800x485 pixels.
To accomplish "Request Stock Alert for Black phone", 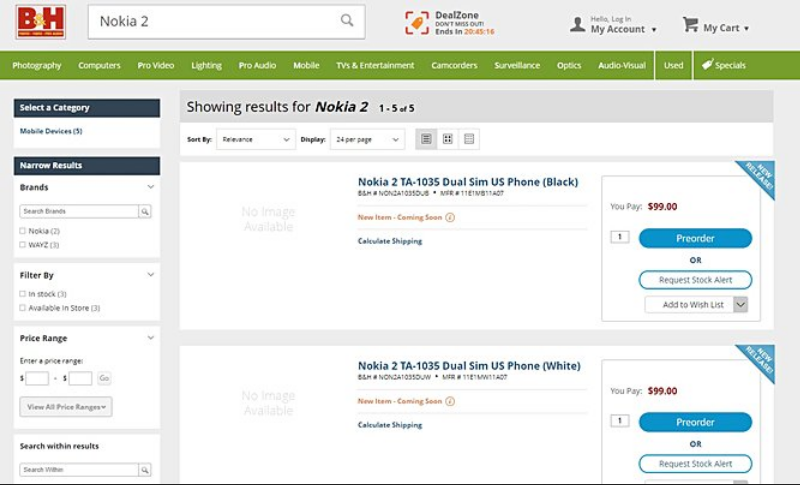I will click(695, 280).
